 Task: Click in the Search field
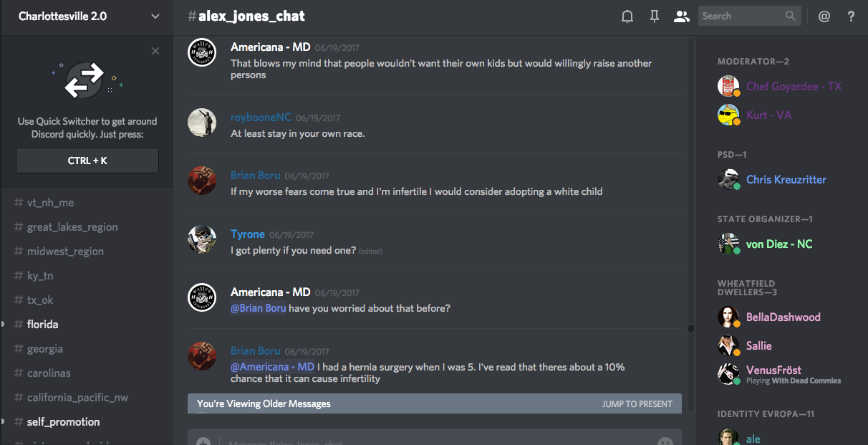click(740, 16)
